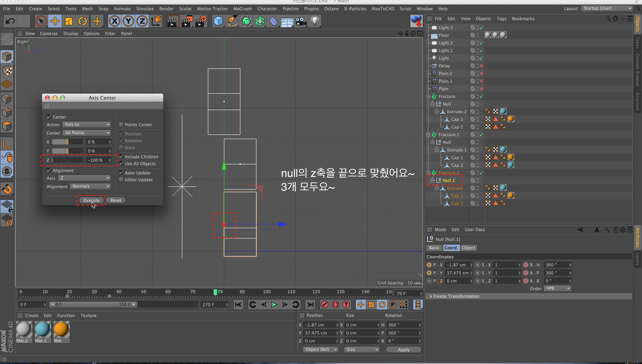Click the Apply button in Coordinates
Viewport: 642px width, 364px height.
404,349
